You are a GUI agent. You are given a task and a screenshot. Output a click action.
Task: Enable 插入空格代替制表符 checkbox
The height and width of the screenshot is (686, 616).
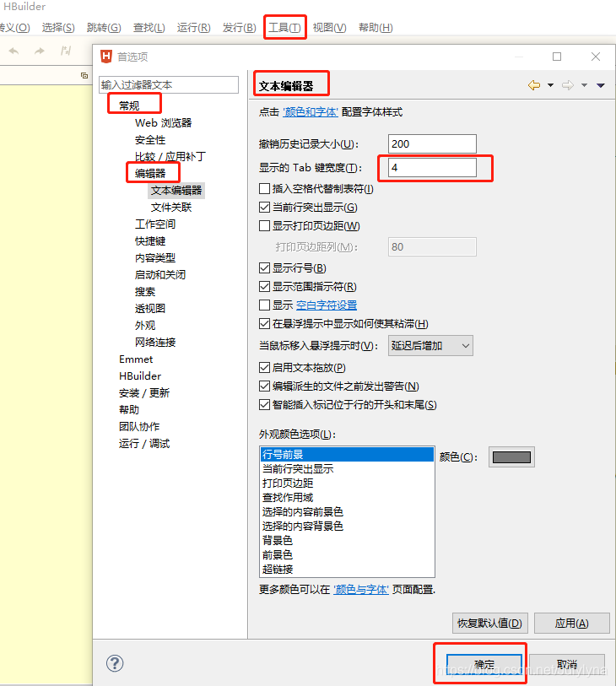point(264,188)
